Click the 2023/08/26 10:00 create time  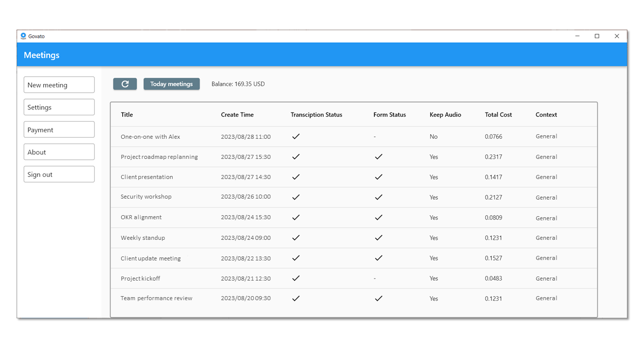[x=246, y=197]
